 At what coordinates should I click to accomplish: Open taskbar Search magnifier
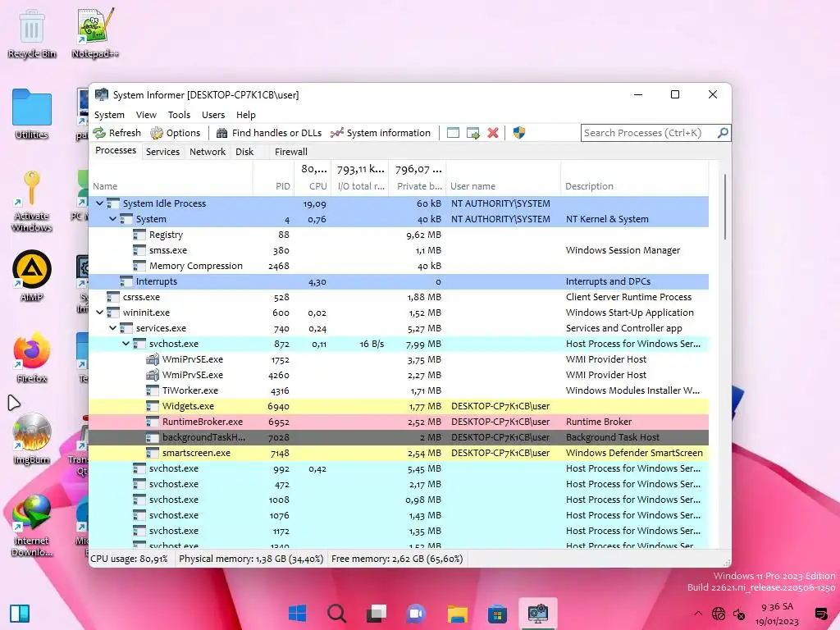(336, 613)
